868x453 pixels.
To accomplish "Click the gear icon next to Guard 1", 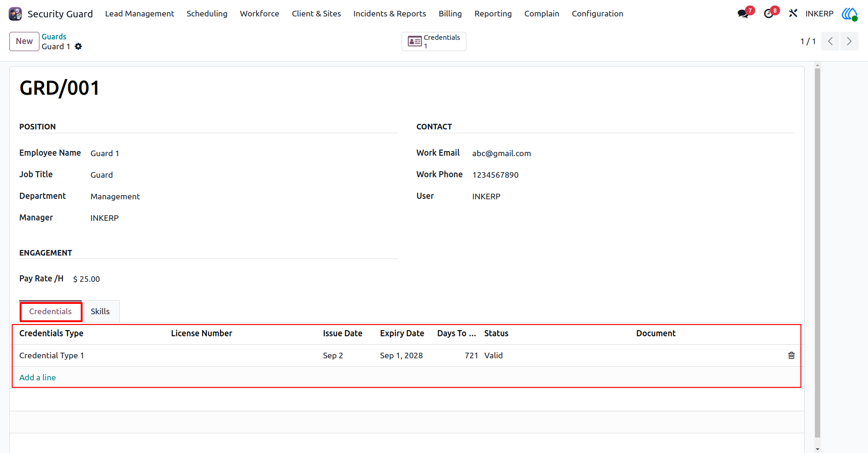I will click(78, 46).
